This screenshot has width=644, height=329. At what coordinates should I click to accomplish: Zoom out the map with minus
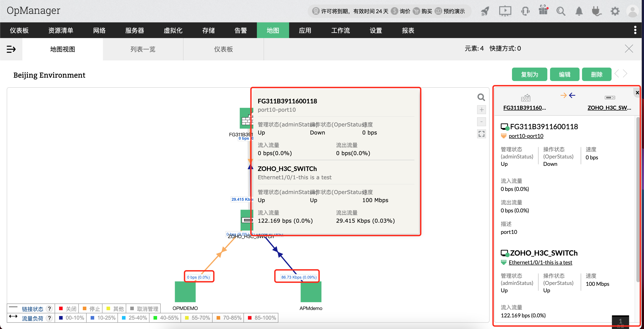[482, 122]
